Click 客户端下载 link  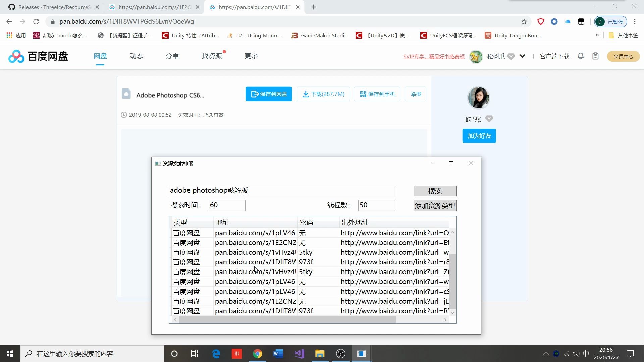coord(554,56)
